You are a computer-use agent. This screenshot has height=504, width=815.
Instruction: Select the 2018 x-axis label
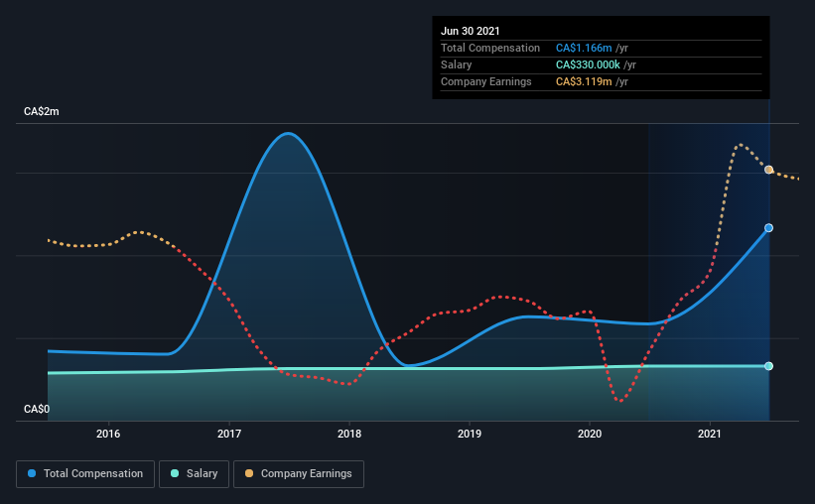(349, 434)
